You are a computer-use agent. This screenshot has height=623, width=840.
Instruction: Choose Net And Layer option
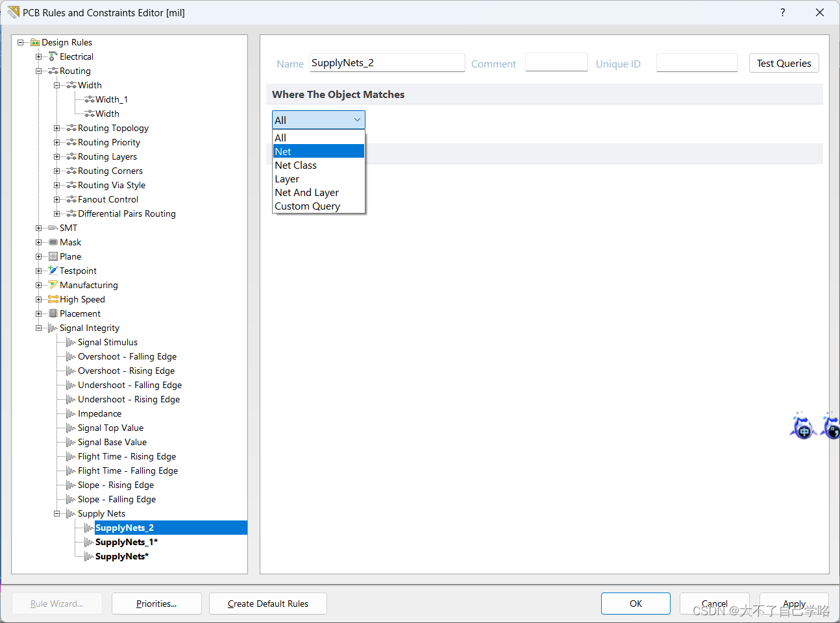point(319,192)
